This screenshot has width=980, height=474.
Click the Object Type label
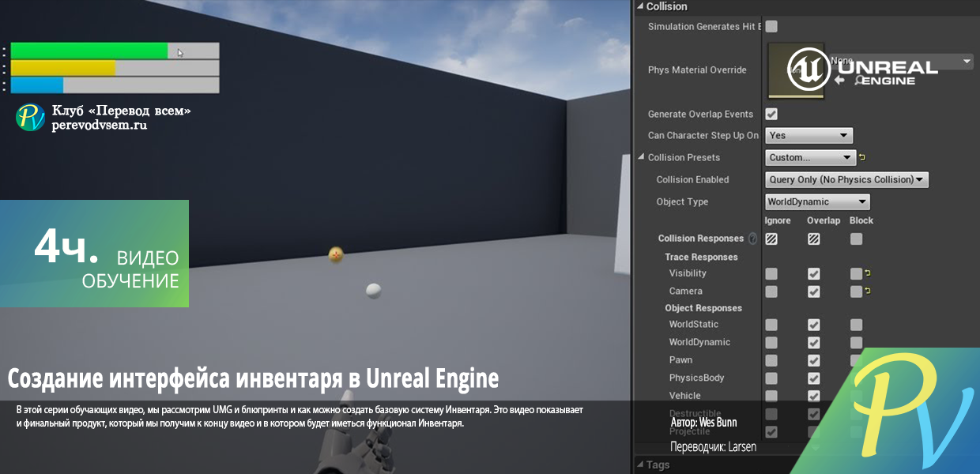[x=682, y=201]
